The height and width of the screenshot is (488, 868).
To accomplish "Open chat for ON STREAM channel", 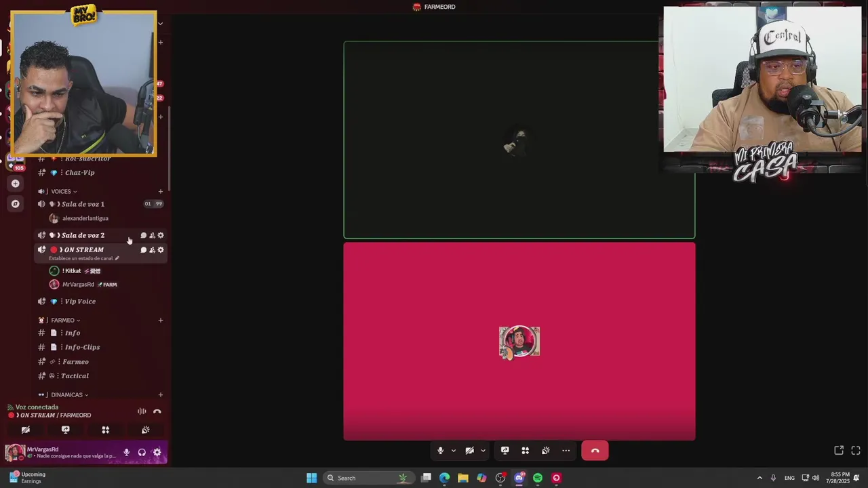I will (x=143, y=250).
